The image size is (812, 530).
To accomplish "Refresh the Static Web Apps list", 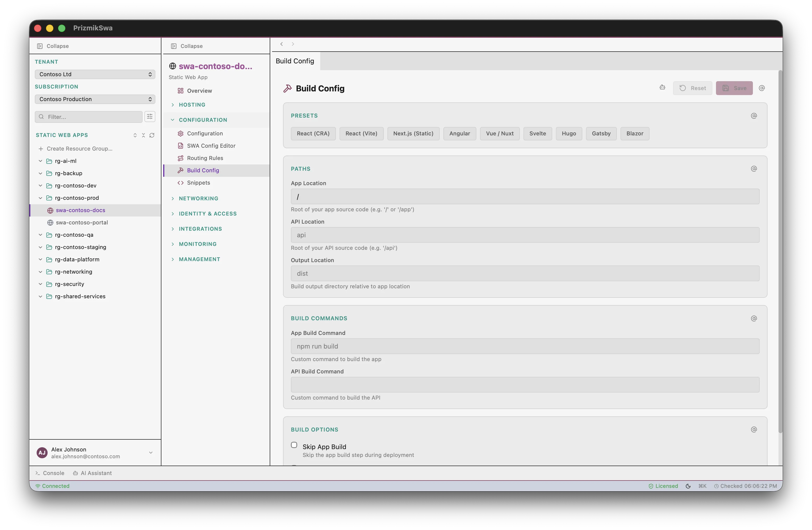I will click(152, 135).
